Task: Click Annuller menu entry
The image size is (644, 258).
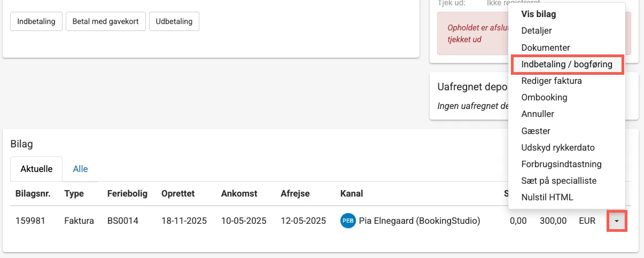Action: pyautogui.click(x=538, y=114)
